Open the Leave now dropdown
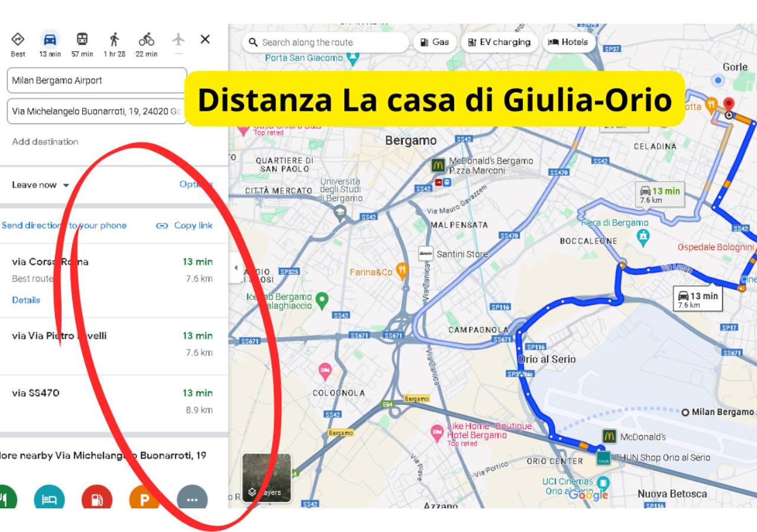Screen dimensions: 757x532 coord(41,185)
